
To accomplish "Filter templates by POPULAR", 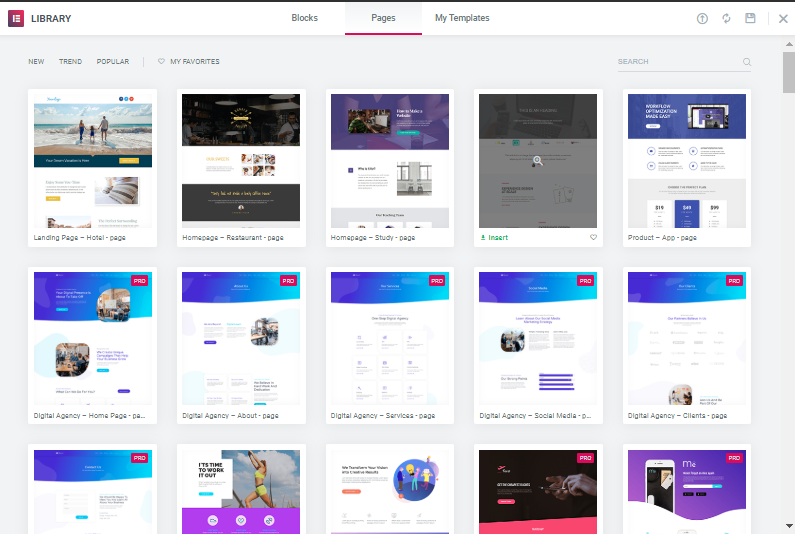I will (113, 61).
